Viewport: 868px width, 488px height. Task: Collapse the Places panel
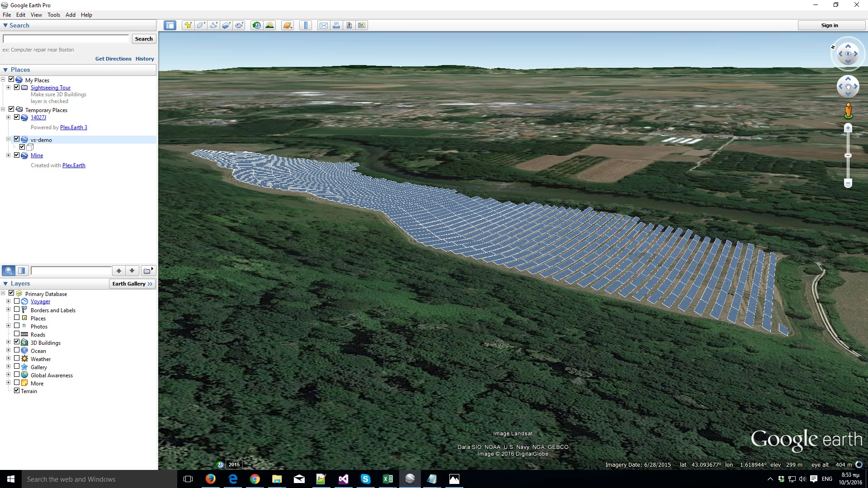5,70
